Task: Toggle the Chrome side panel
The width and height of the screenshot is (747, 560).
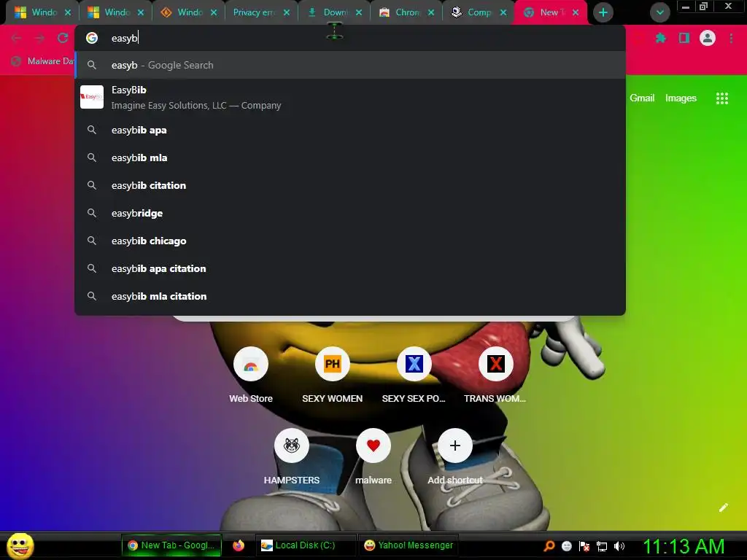Action: click(x=684, y=38)
